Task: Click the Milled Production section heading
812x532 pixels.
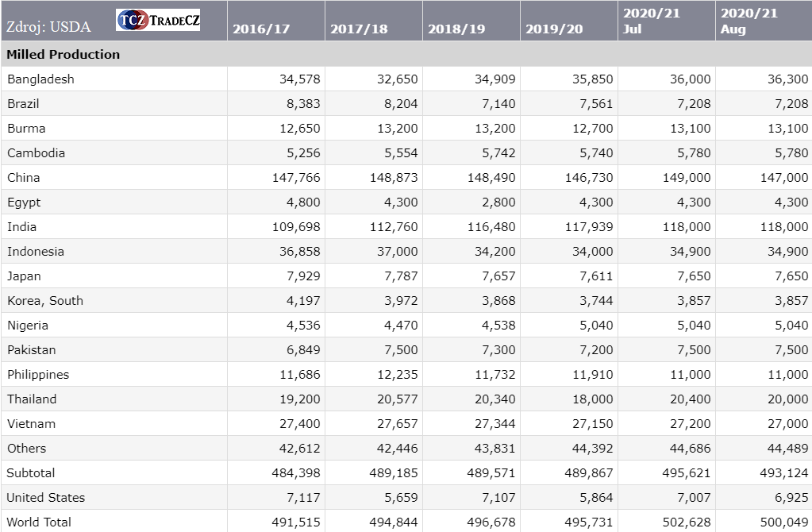Action: click(63, 55)
